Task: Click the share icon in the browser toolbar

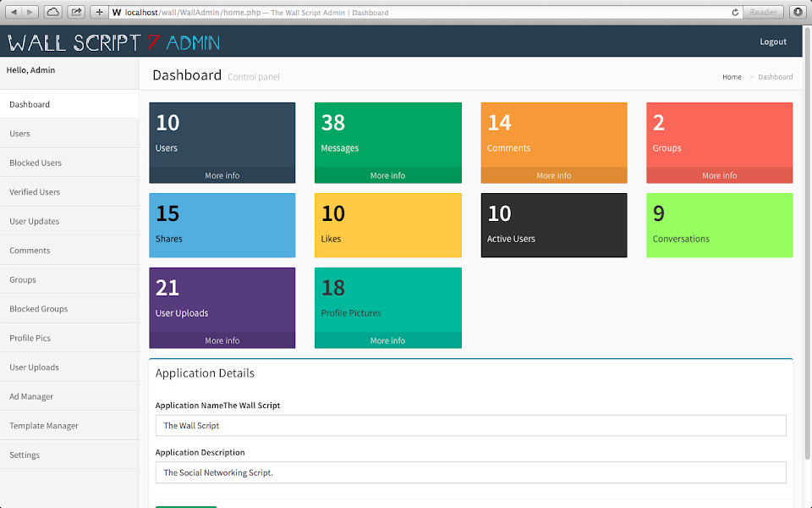Action: click(x=76, y=12)
